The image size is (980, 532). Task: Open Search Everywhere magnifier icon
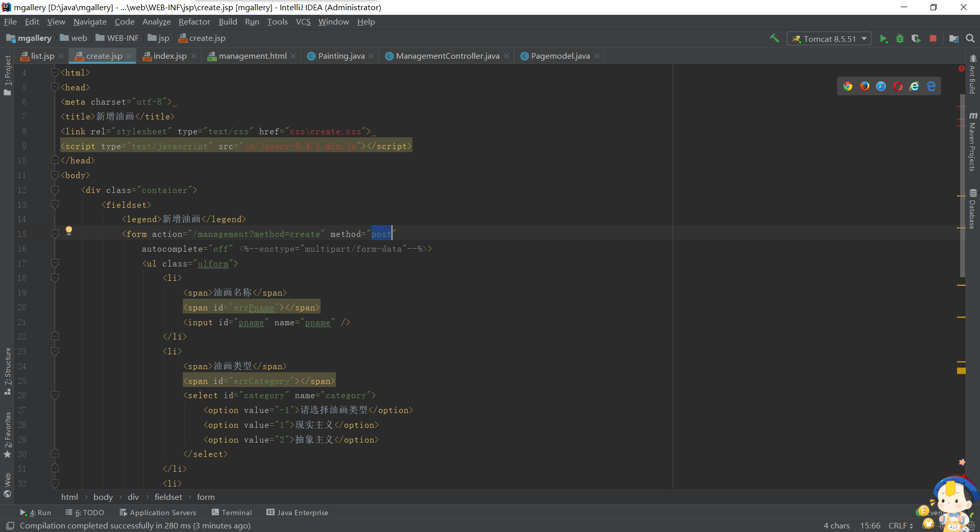(x=970, y=39)
